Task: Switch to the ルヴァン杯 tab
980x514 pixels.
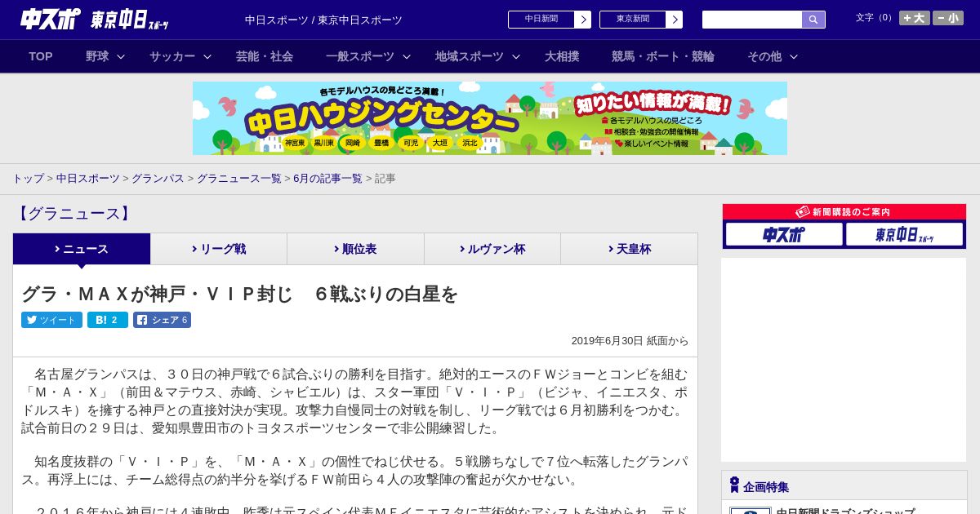Action: (x=492, y=249)
